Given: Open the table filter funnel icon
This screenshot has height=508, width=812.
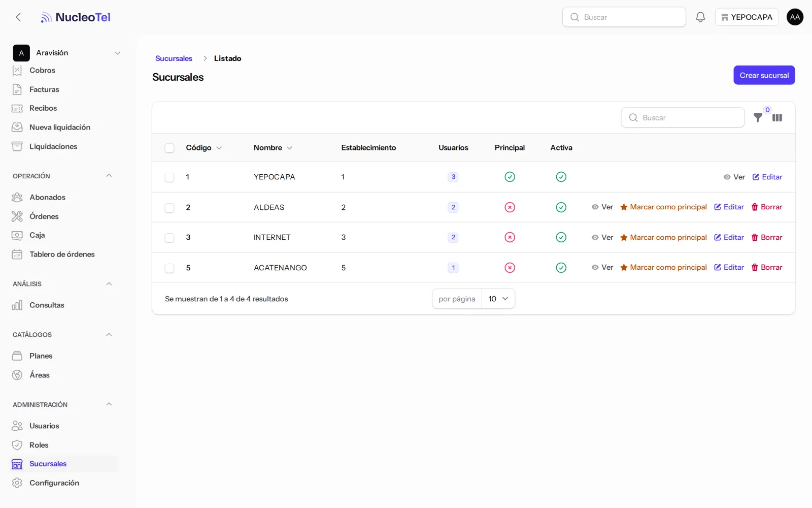Looking at the screenshot, I should (x=758, y=117).
